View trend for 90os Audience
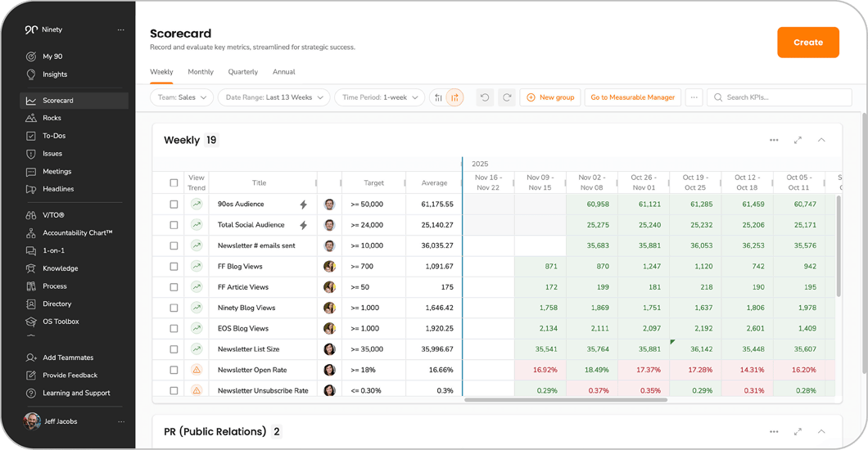868x450 pixels. pyautogui.click(x=197, y=204)
